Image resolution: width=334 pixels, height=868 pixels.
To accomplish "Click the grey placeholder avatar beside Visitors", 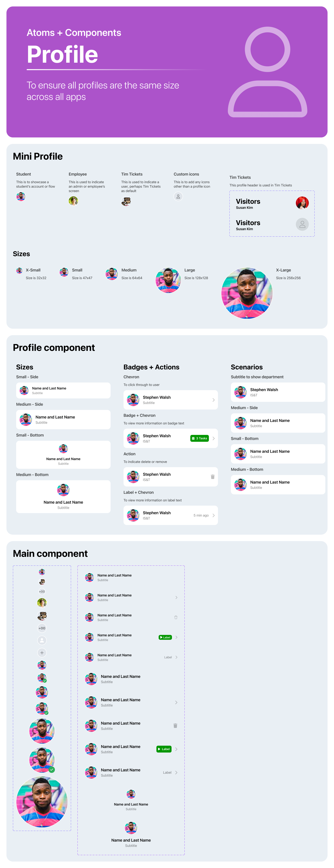I will pyautogui.click(x=302, y=225).
